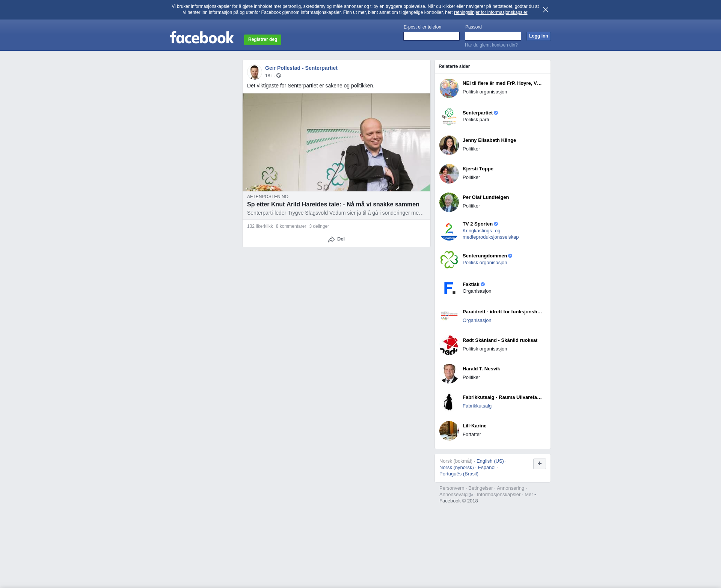
Task: Click the public globe privacy icon
Action: point(279,76)
